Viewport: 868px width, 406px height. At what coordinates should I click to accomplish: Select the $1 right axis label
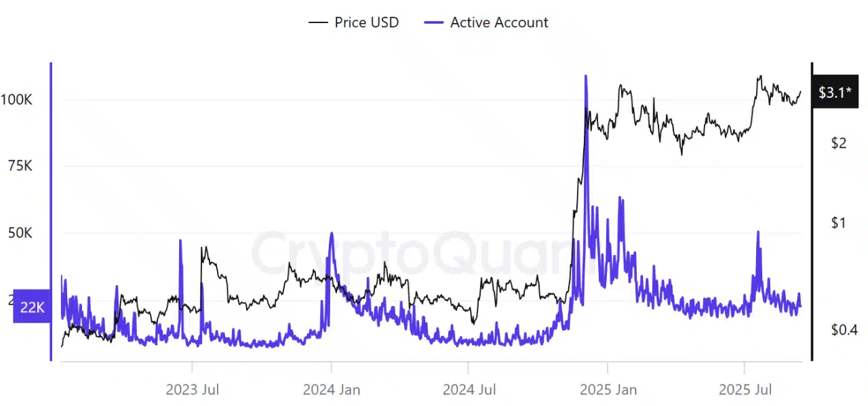coord(838,223)
